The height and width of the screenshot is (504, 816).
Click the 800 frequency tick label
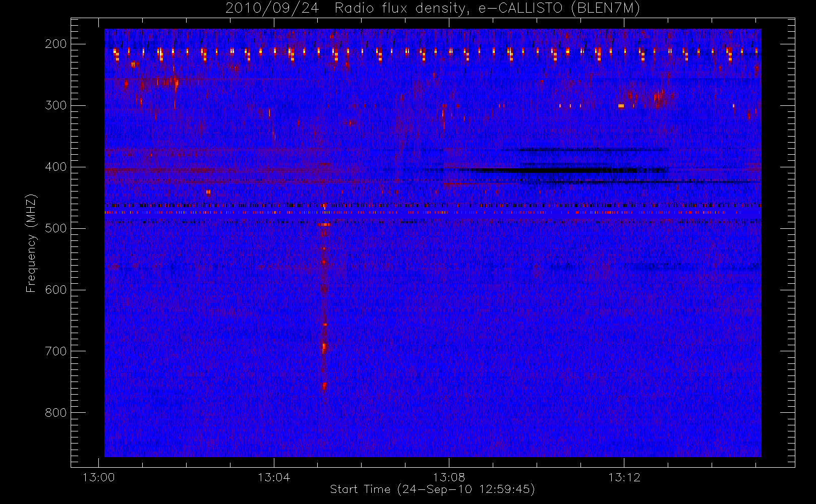click(x=56, y=413)
